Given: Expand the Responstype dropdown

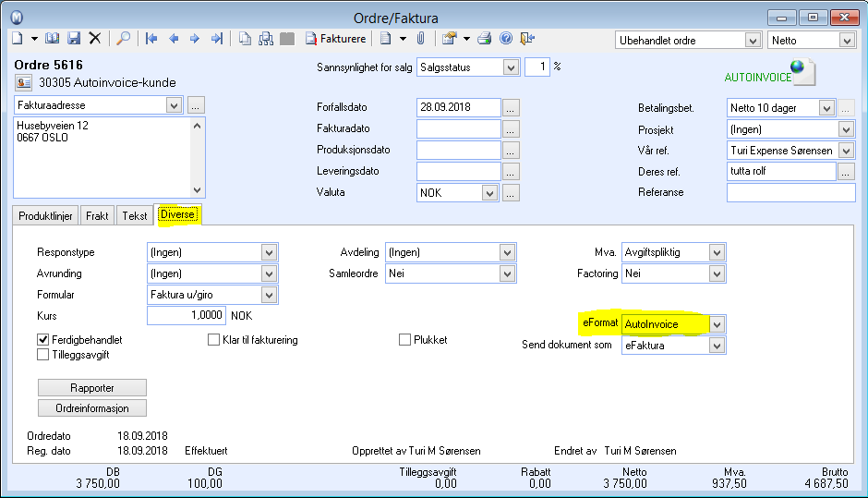Looking at the screenshot, I should [x=269, y=252].
